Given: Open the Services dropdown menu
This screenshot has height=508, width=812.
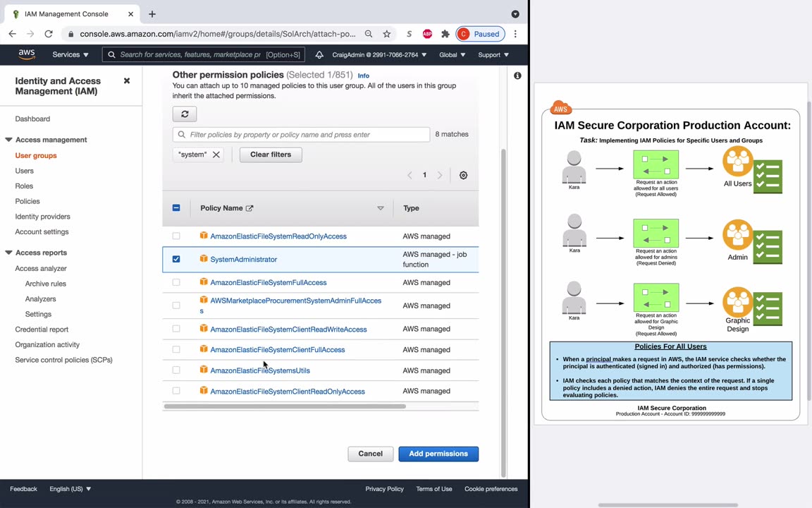Looking at the screenshot, I should click(x=70, y=54).
